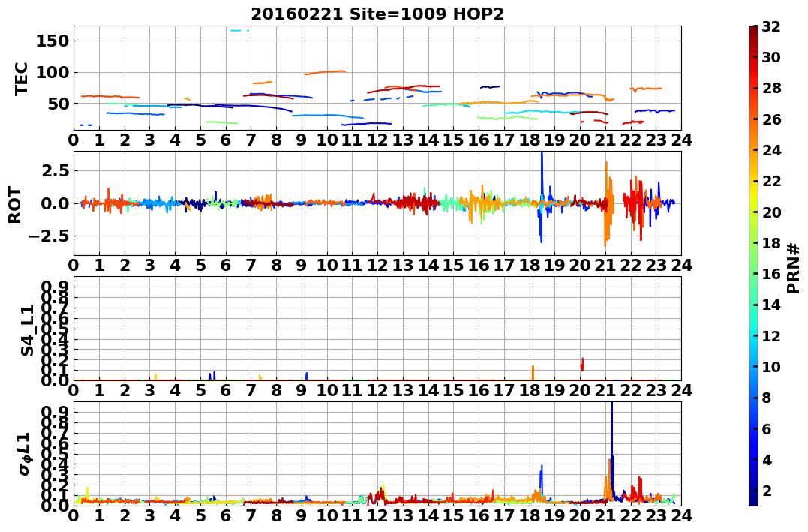Viewport: 808px width, 532px height.
Task: Click colorbar tick label 28
Action: coord(771,88)
